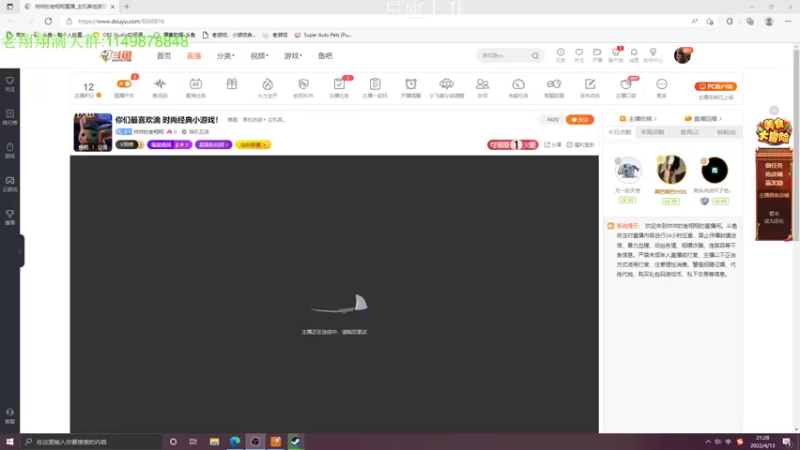Switch to the 钻粉 tab
This screenshot has height=450, width=800.
[x=727, y=132]
